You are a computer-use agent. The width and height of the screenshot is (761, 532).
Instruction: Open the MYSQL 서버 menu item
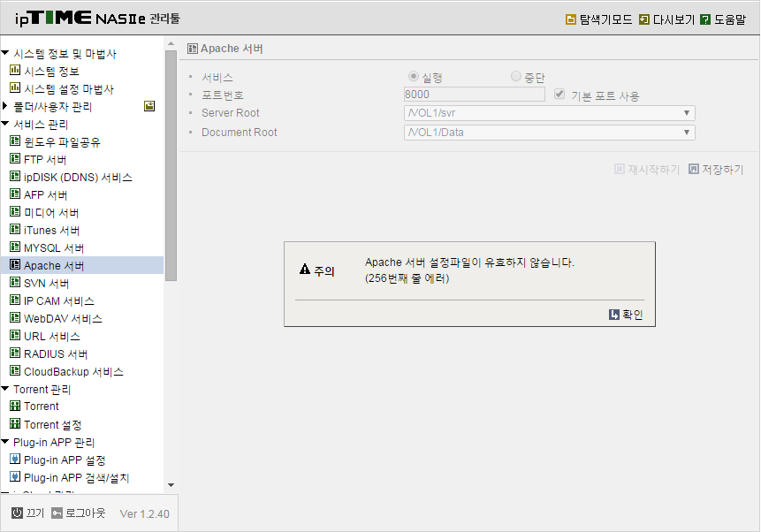[54, 248]
